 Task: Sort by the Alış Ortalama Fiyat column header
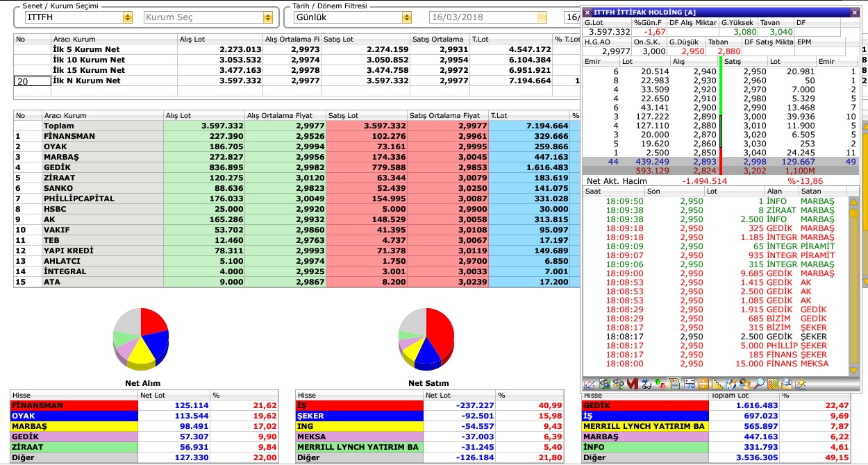[x=285, y=115]
